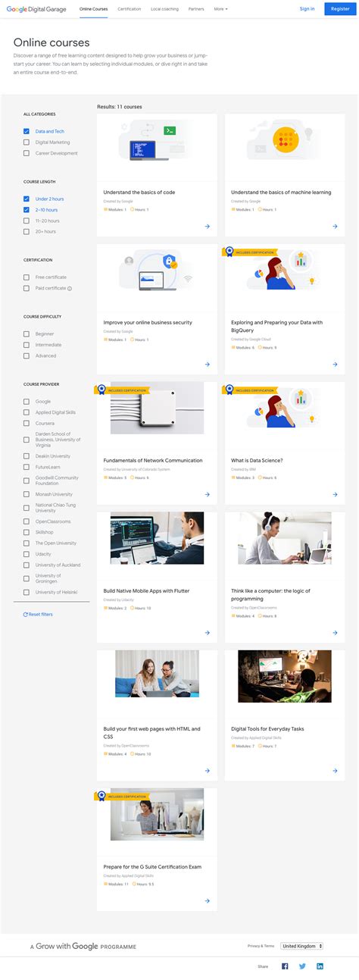359x980 pixels.
Task: Click arrow on Build Native Mobile Apps with Flutter card
Action: coord(208,632)
